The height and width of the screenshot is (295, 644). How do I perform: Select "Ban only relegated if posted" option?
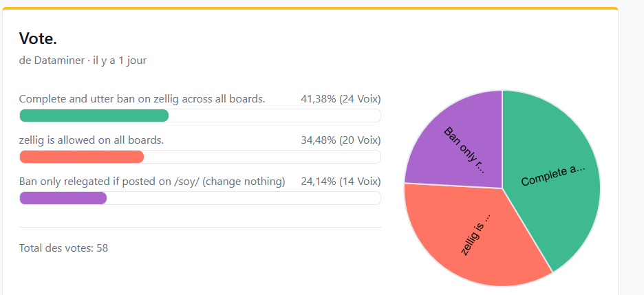pos(151,182)
